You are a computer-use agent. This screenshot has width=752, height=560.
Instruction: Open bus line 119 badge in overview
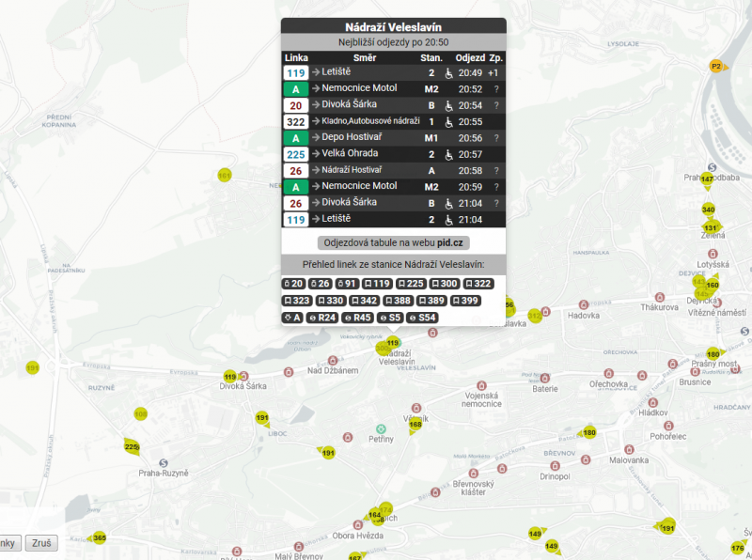point(378,284)
